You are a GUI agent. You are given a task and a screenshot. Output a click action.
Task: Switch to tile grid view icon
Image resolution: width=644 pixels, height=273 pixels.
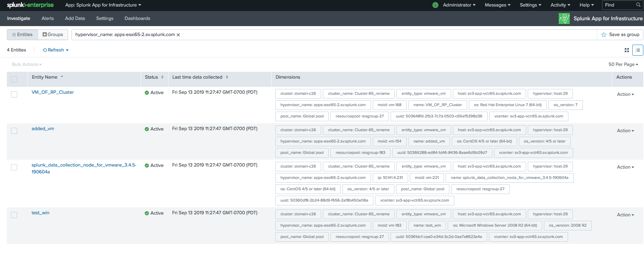627,50
